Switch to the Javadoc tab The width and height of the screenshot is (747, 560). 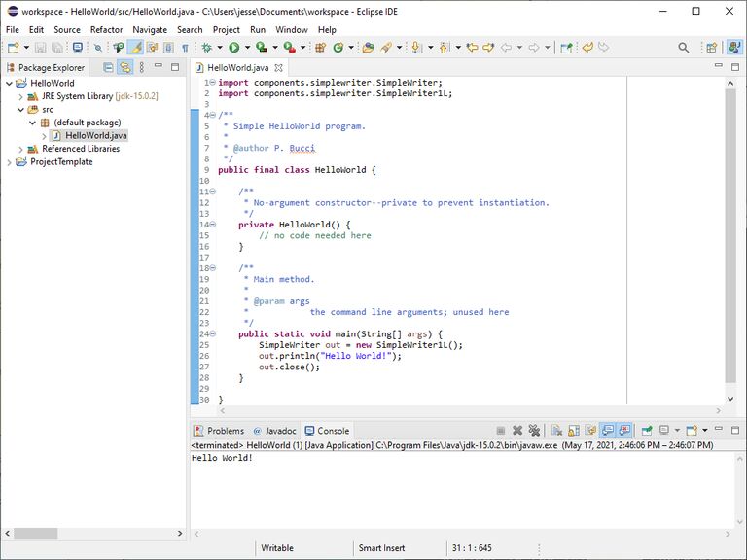[280, 431]
